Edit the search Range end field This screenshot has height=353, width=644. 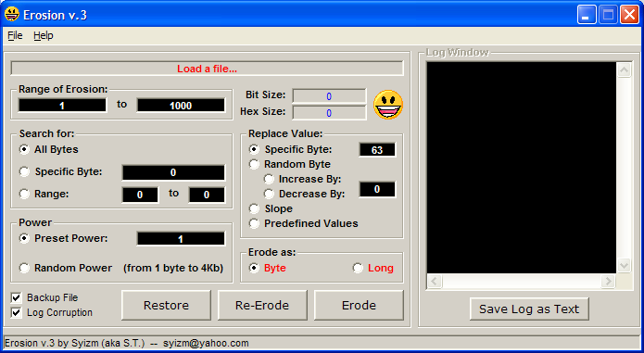[207, 195]
